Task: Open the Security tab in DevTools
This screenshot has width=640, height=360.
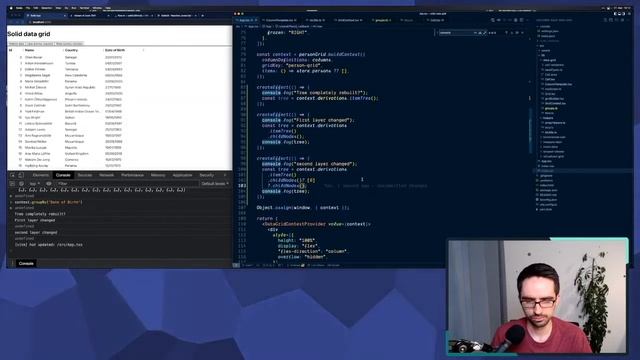Action: tap(207, 175)
